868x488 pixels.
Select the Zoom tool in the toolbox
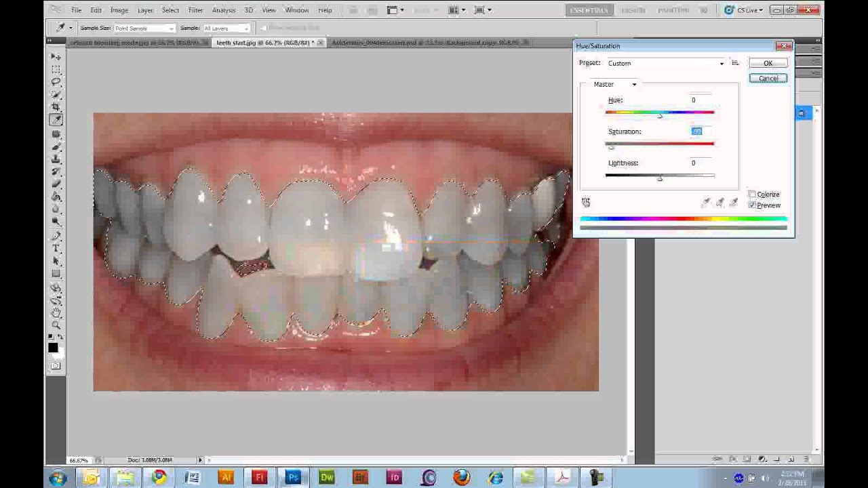(x=56, y=325)
